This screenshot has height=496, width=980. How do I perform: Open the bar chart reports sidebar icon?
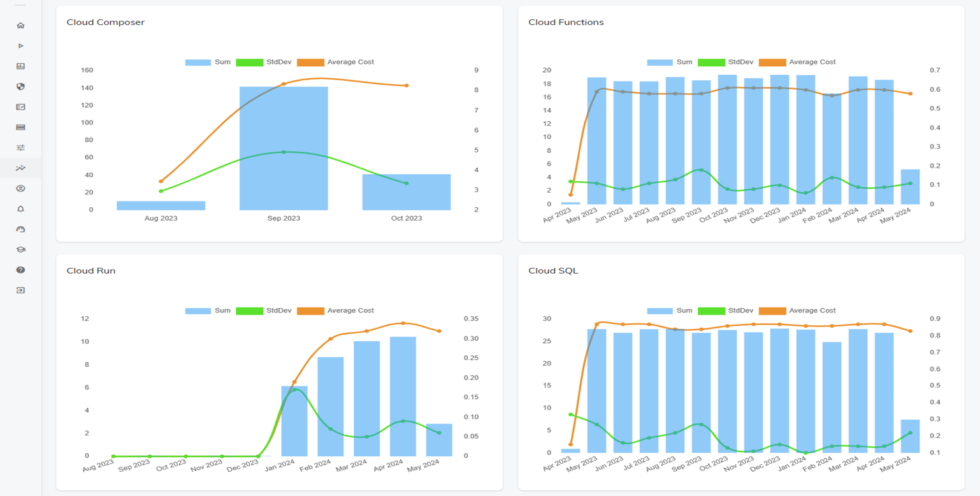coord(20,66)
